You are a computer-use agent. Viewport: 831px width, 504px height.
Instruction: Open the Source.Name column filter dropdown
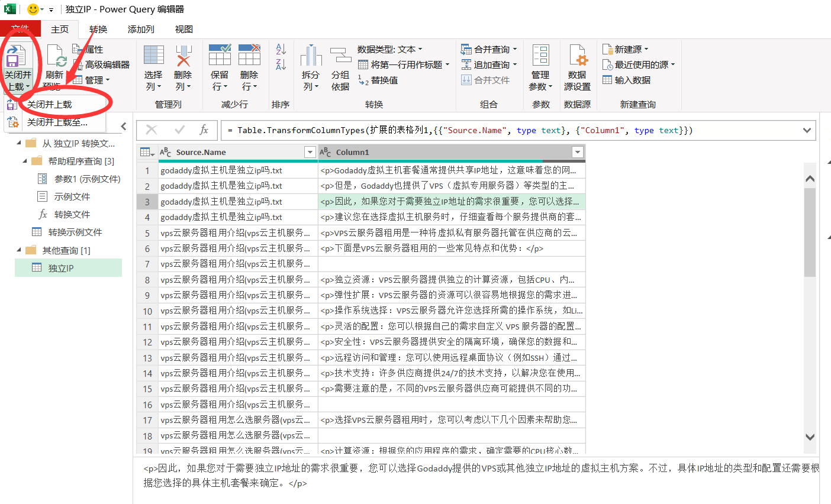(310, 153)
